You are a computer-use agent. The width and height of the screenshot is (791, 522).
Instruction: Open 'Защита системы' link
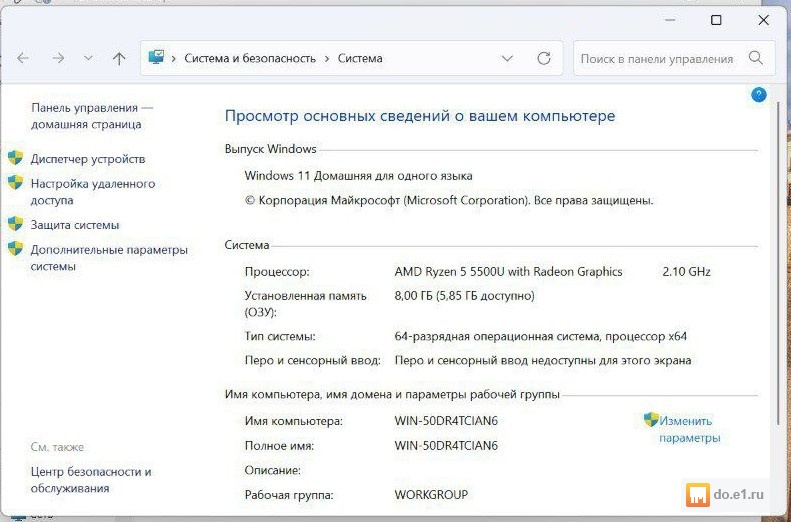pos(75,225)
